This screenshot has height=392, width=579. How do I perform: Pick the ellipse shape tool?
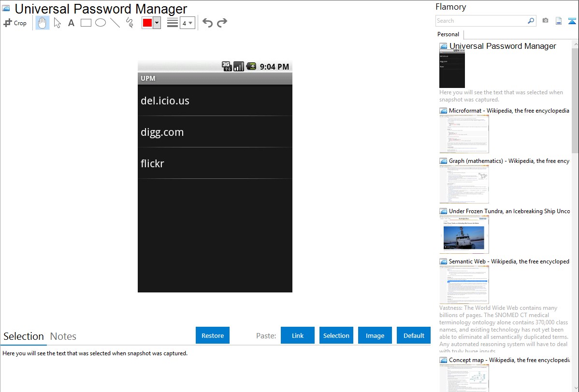pyautogui.click(x=101, y=23)
